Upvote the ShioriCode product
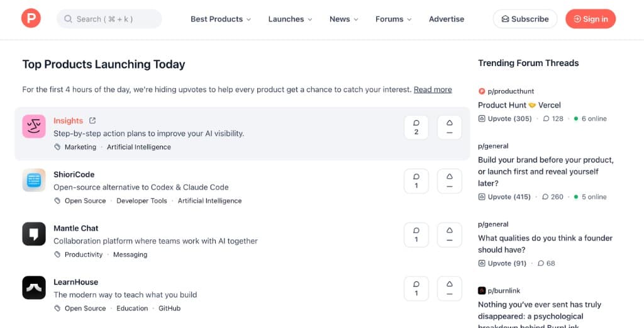This screenshot has width=644, height=328. (449, 181)
